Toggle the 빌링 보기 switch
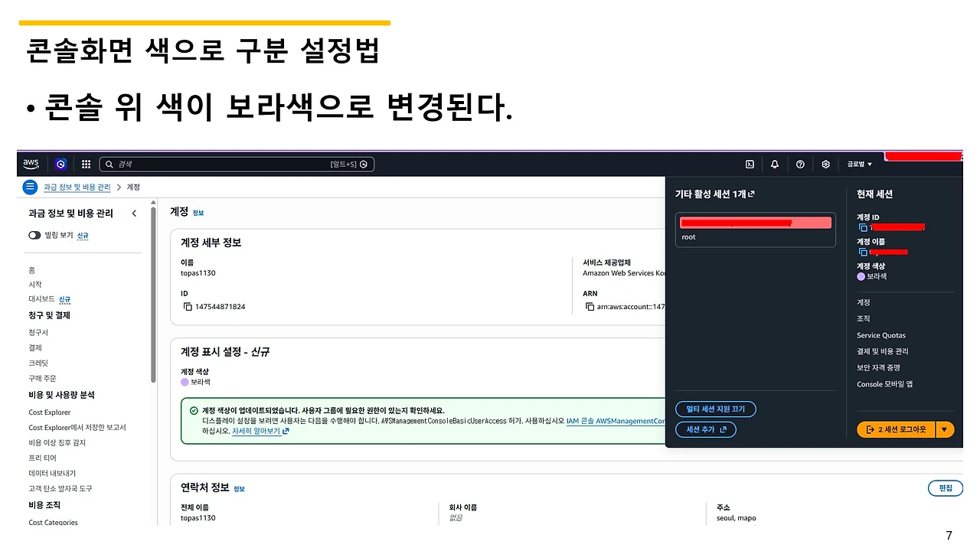This screenshot has height=551, width=980. tap(34, 236)
